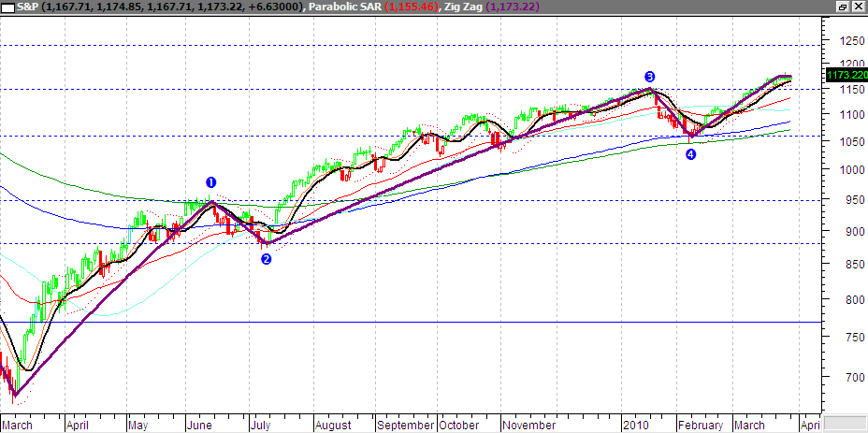Restore down the chart window
This screenshot has height=433, width=868.
click(843, 7)
